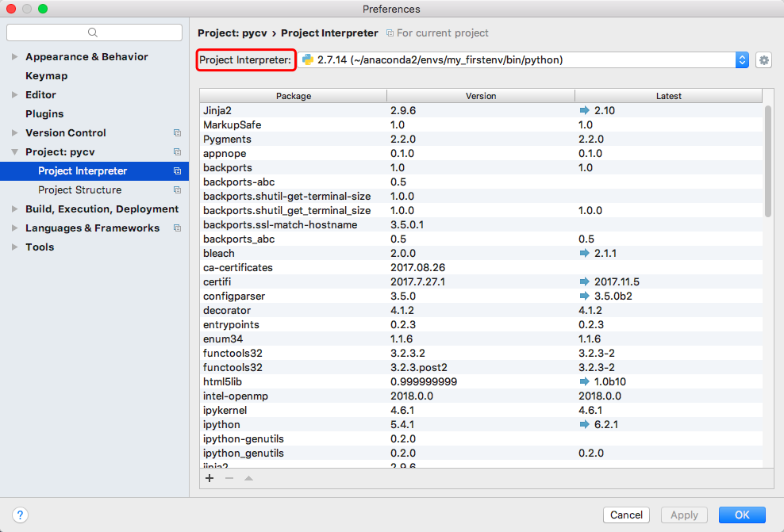Screen dimensions: 784x532
Task: Select the ipython_genutils package row
Action: tap(481, 453)
